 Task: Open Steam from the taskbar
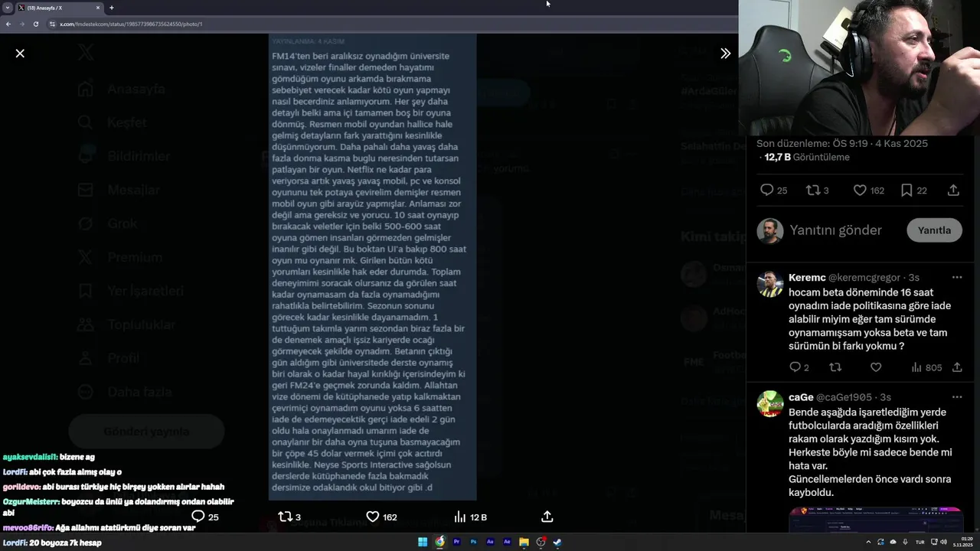click(557, 542)
